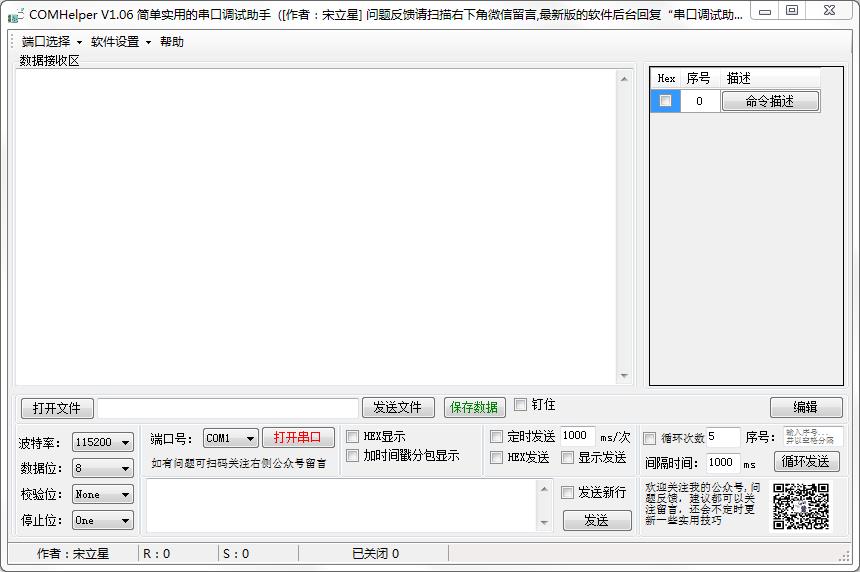Click the S : 0 status bar entry
Screen dimensions: 860x572
tap(236, 554)
